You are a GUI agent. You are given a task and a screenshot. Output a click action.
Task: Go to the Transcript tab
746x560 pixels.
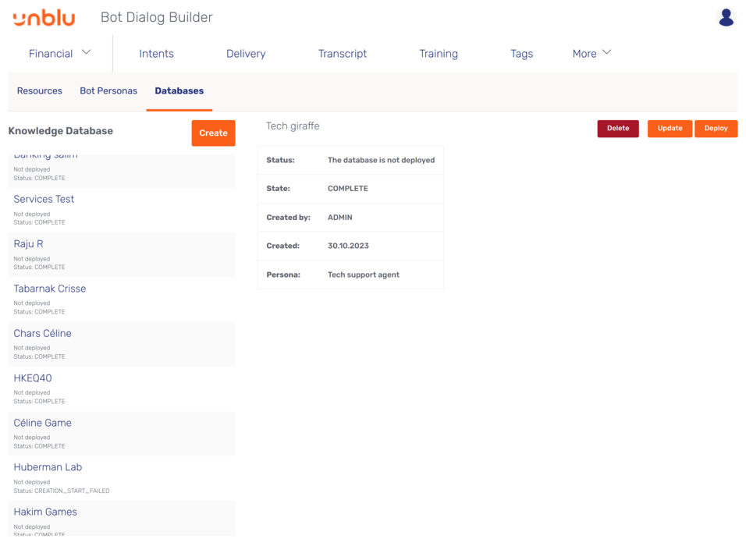click(342, 54)
